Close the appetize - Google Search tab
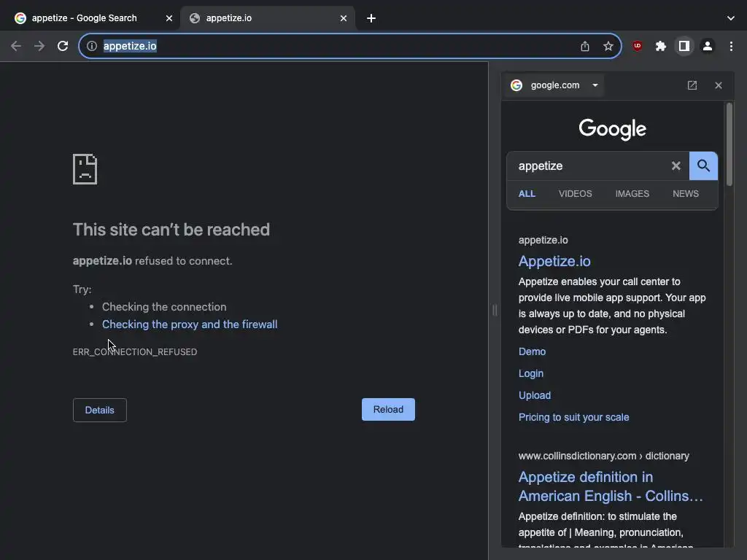The height and width of the screenshot is (560, 747). (x=169, y=18)
